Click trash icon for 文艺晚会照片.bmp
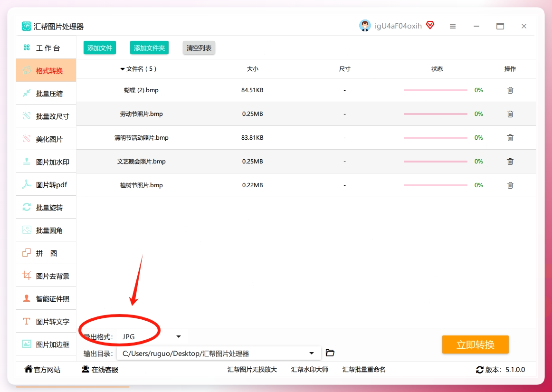 click(510, 161)
